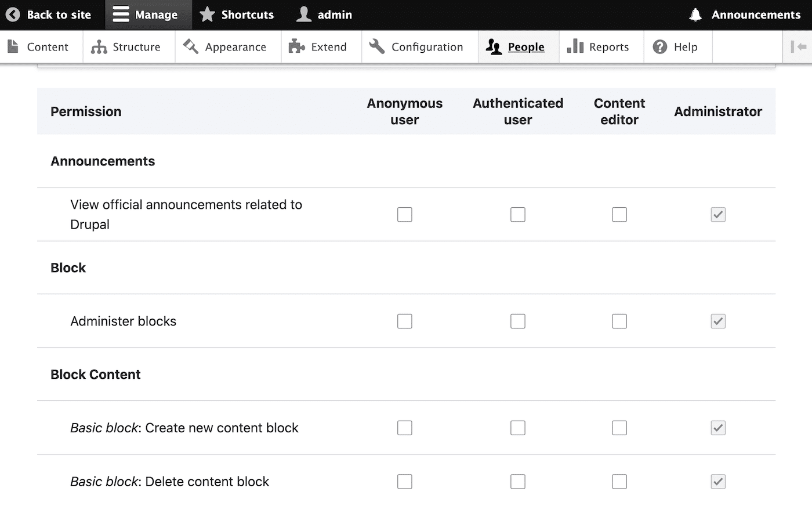Image resolution: width=812 pixels, height=506 pixels.
Task: Click the Back to site link text
Action: click(x=59, y=15)
